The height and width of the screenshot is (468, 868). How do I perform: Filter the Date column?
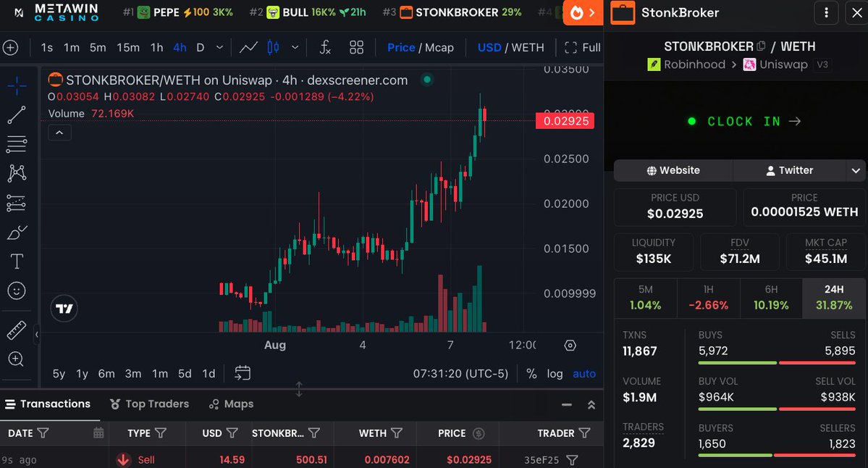coord(43,433)
